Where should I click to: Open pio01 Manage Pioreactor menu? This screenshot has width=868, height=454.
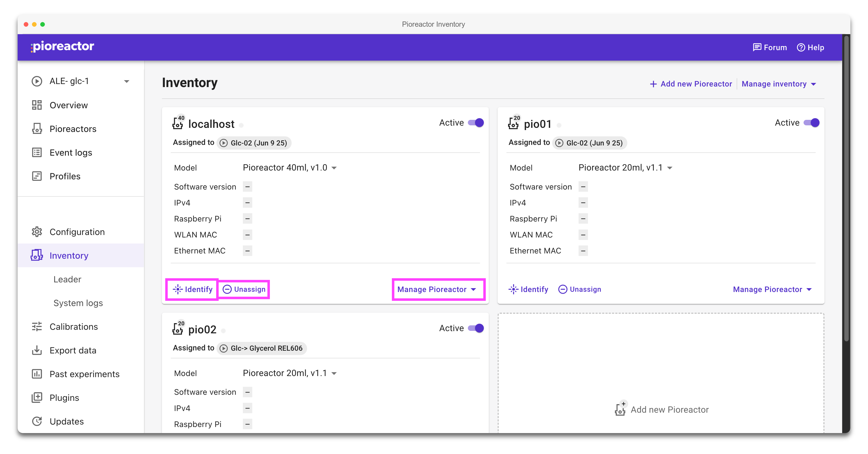(772, 290)
